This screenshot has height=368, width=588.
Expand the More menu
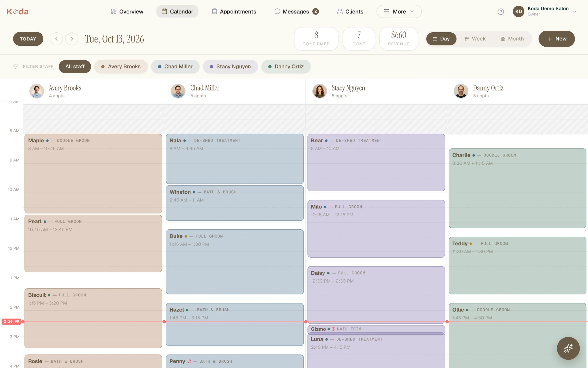tap(399, 12)
